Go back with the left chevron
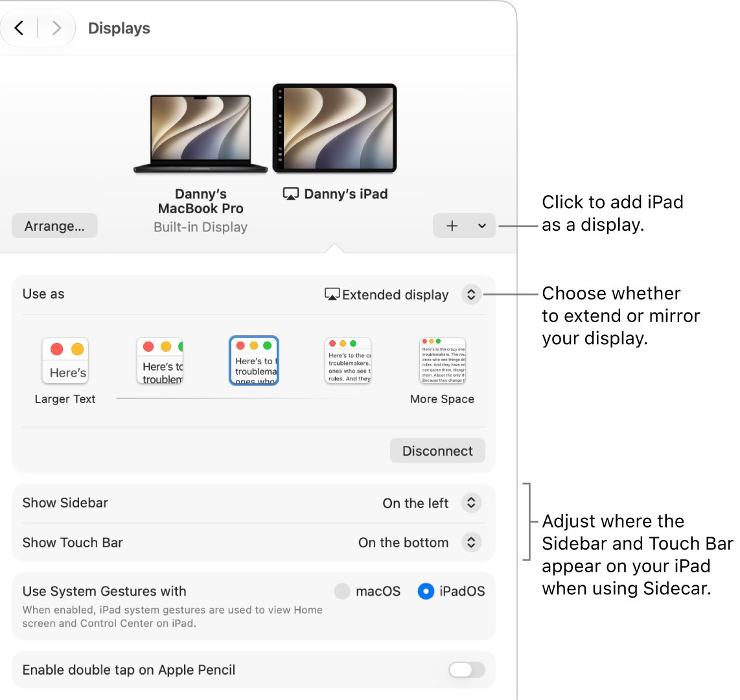Image resolution: width=740 pixels, height=700 pixels. tap(19, 28)
